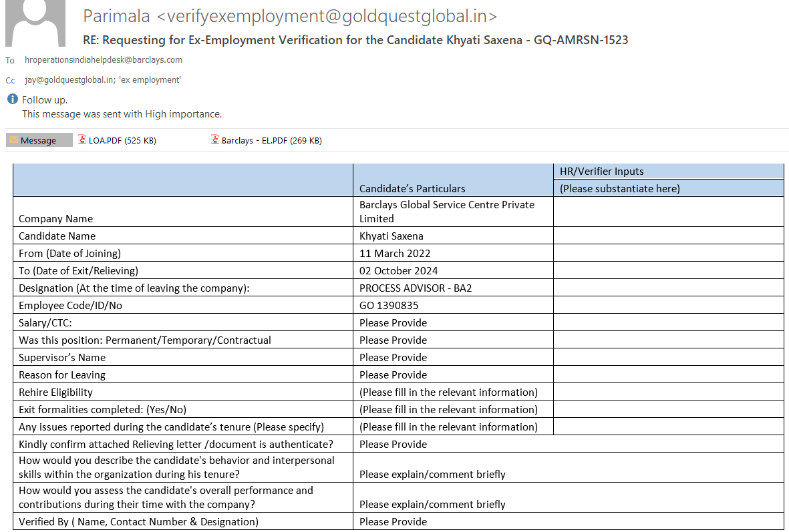Click HR input cell for Salary/CTC
Screen dimensions: 789x532
click(x=669, y=323)
